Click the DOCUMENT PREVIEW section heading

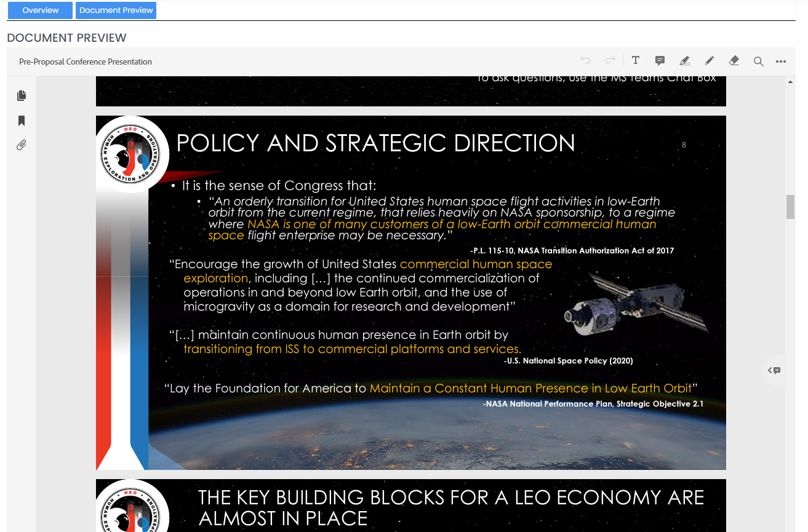66,38
